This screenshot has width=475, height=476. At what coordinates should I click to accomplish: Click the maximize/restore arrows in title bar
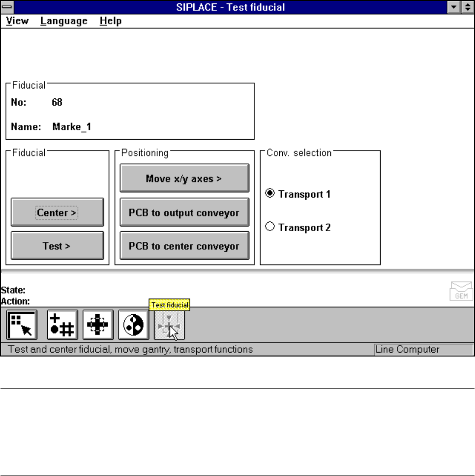click(x=468, y=7)
